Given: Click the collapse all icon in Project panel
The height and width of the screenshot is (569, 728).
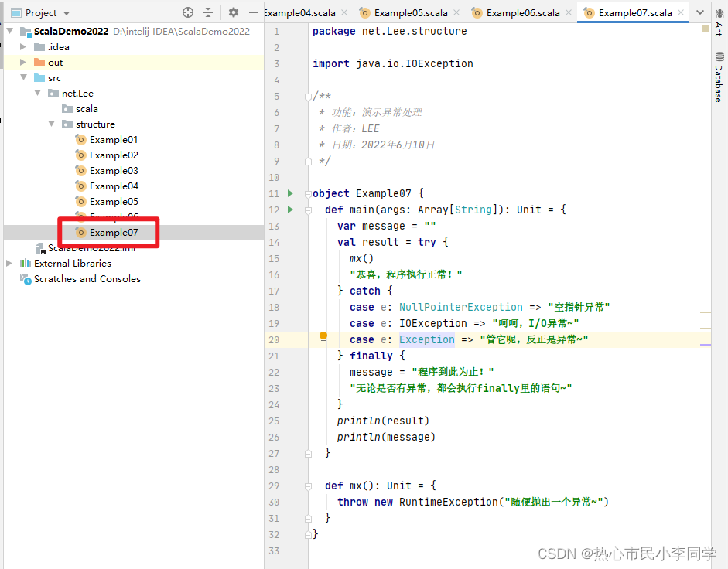Looking at the screenshot, I should coord(208,12).
